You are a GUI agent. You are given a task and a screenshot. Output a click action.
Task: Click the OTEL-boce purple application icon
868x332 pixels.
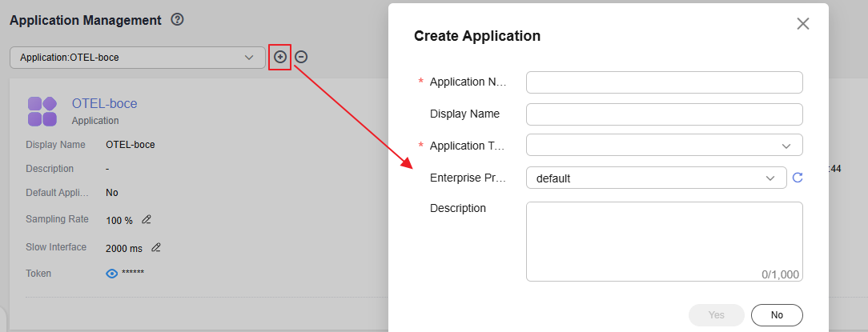pos(42,111)
